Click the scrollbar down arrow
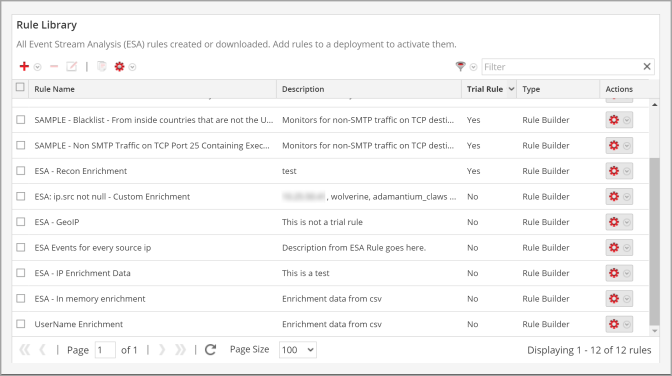672x376 pixels. tap(654, 331)
